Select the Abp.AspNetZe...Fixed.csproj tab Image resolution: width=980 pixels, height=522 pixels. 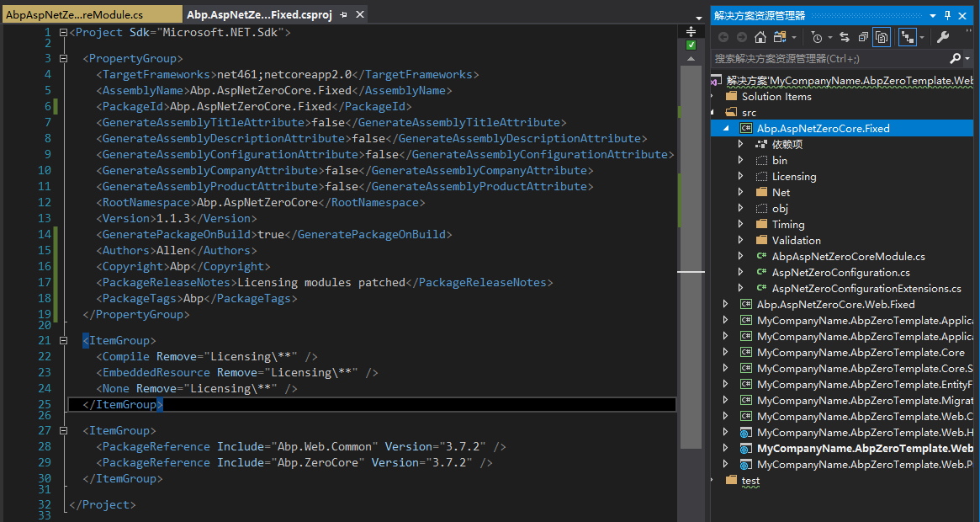[259, 14]
